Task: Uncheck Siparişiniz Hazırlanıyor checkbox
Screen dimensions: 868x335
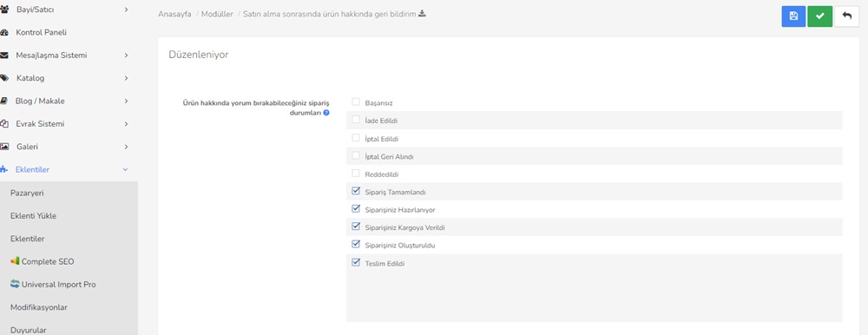Action: (355, 209)
